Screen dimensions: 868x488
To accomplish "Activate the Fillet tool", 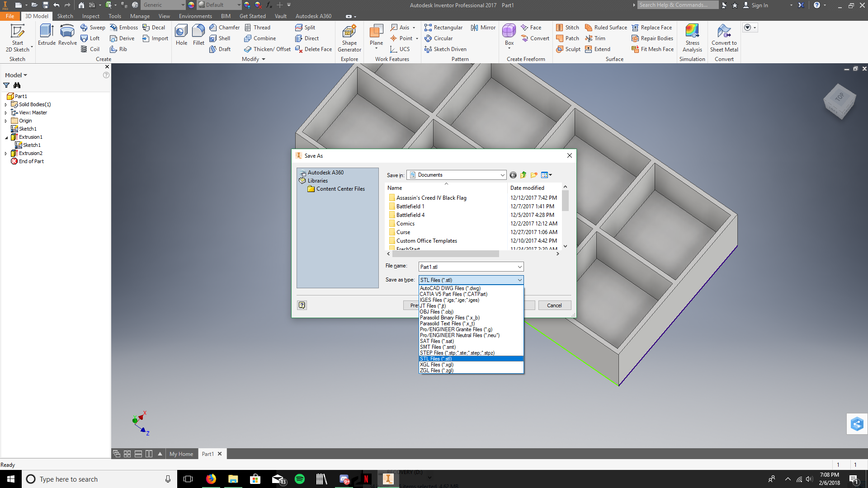I will coord(198,35).
